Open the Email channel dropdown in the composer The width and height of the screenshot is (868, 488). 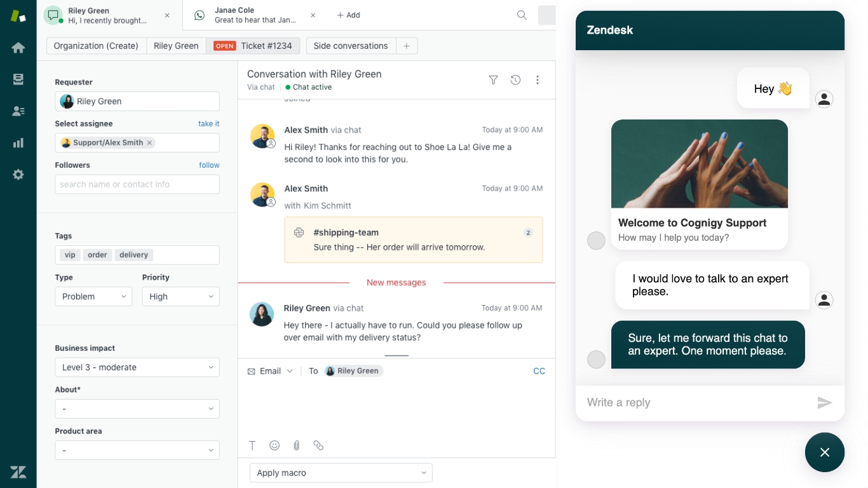270,370
